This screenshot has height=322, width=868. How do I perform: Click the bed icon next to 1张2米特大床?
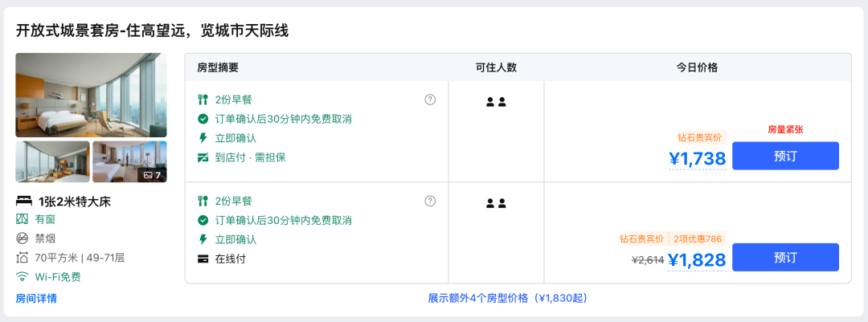(23, 201)
